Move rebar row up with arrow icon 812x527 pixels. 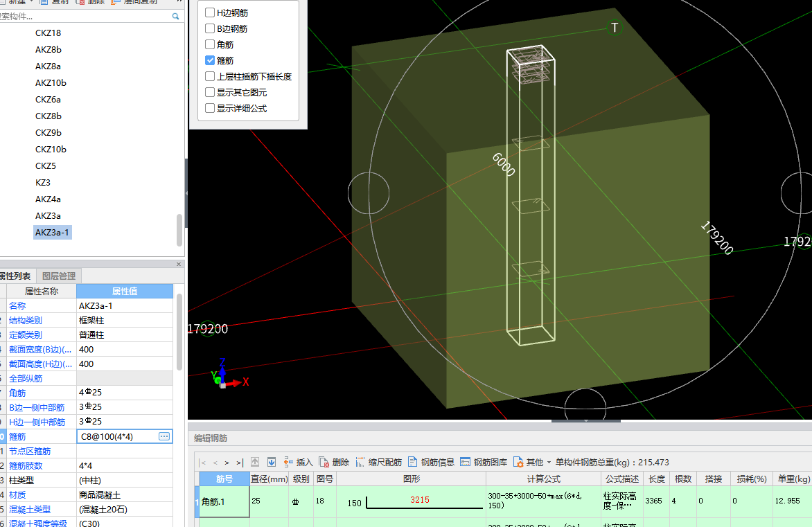click(255, 462)
